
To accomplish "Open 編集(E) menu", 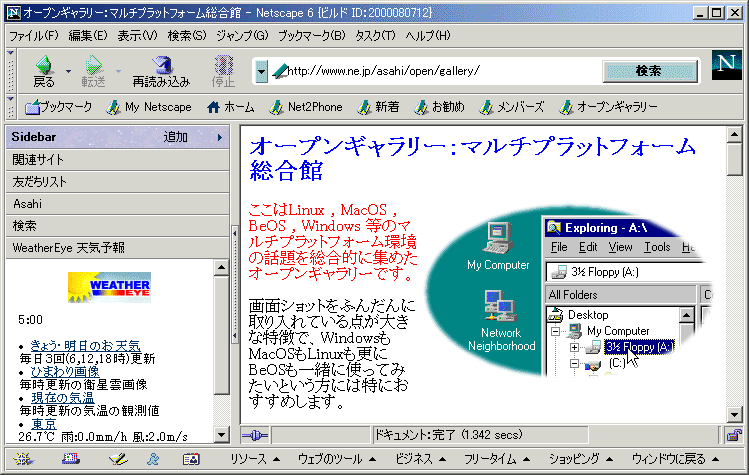I will [88, 36].
